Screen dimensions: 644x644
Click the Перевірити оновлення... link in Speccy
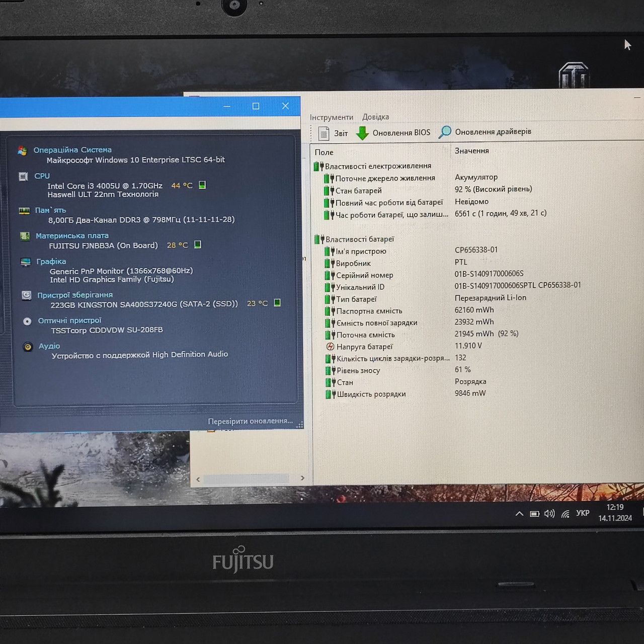(x=251, y=421)
